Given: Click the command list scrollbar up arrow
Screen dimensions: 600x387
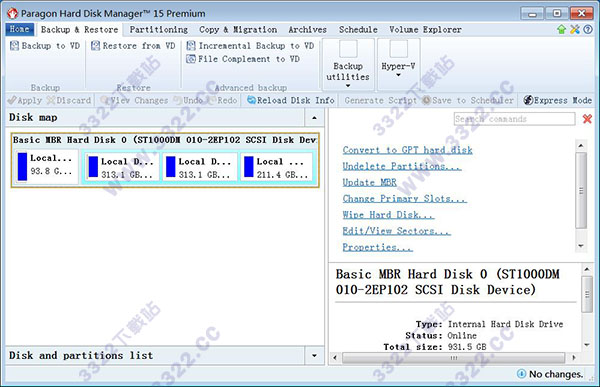Looking at the screenshot, I should tap(581, 146).
